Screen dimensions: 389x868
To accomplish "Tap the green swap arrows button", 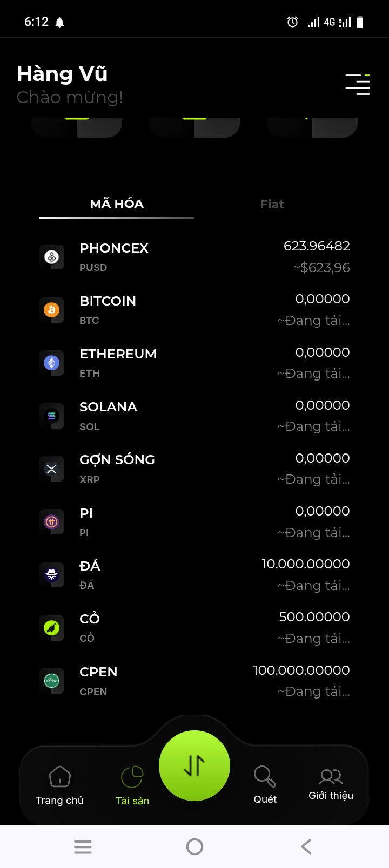I will click(x=194, y=765).
